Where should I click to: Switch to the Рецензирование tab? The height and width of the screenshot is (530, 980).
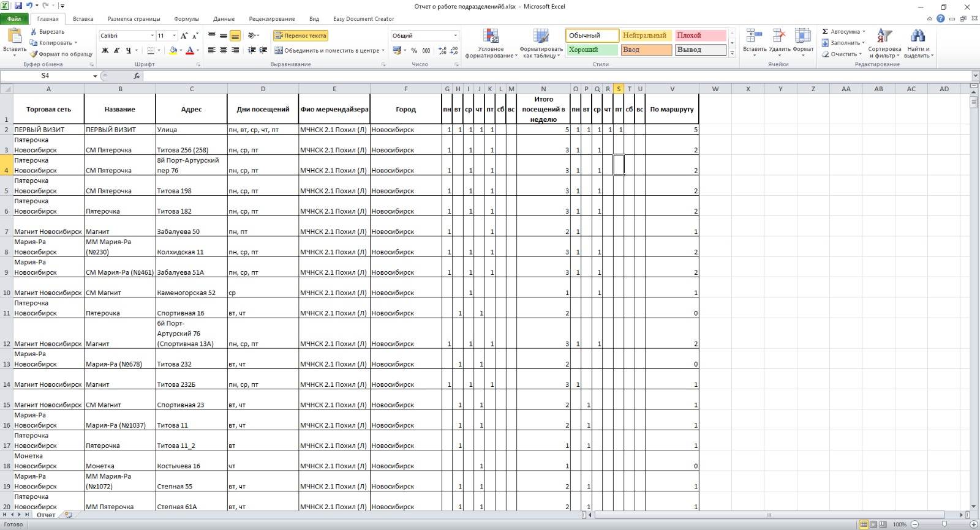click(x=272, y=19)
